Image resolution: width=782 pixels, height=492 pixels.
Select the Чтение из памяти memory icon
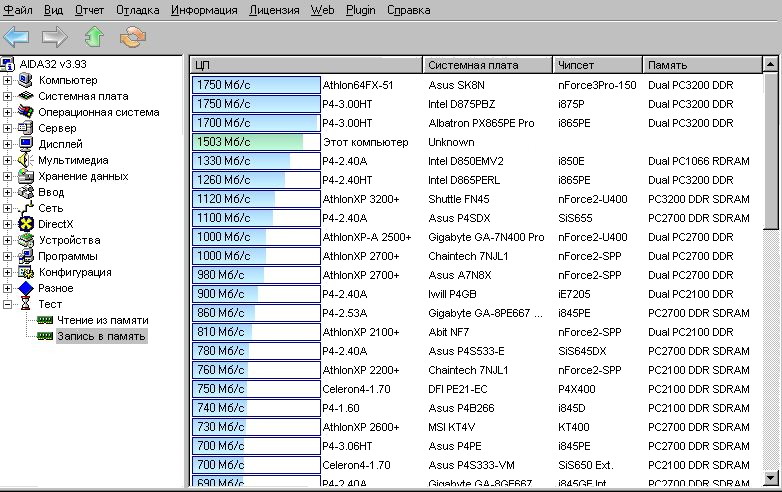click(44, 320)
